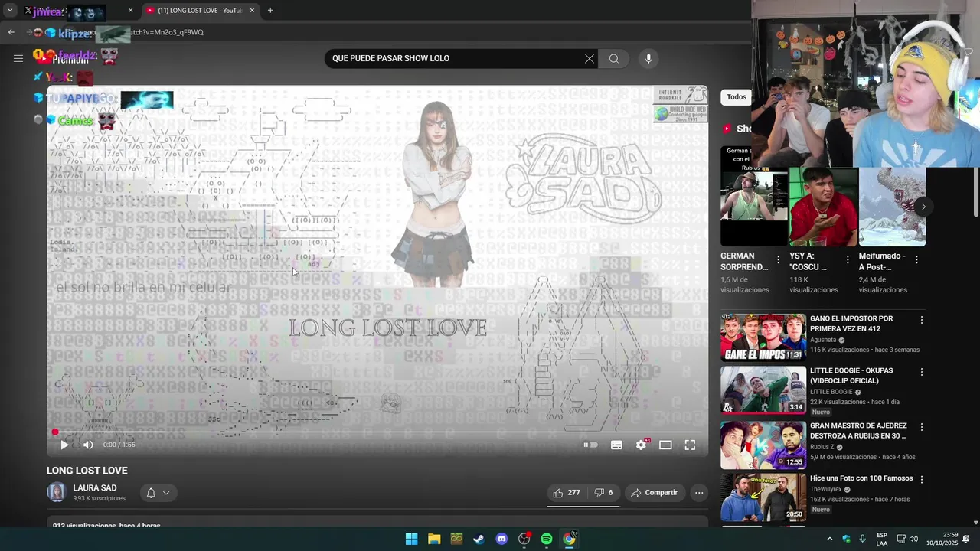
Task: Click the search field with QUE PUEDE PASAR
Action: click(x=456, y=58)
